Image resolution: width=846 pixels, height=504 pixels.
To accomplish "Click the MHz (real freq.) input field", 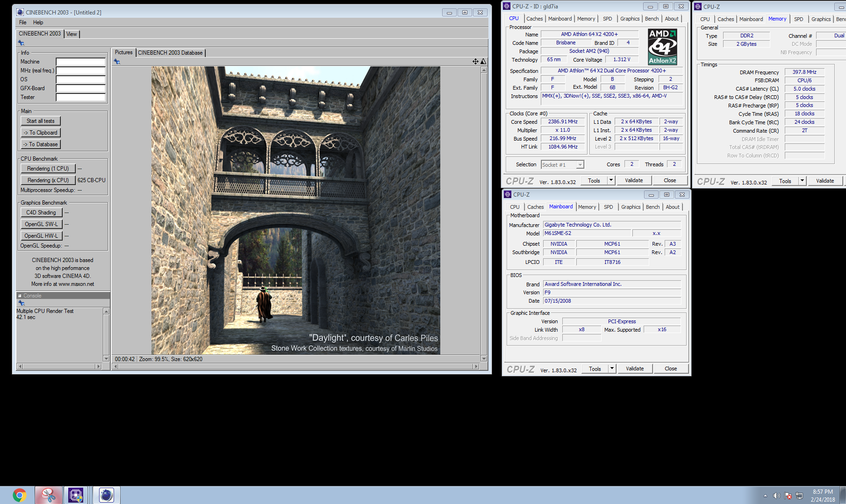I will [x=81, y=71].
